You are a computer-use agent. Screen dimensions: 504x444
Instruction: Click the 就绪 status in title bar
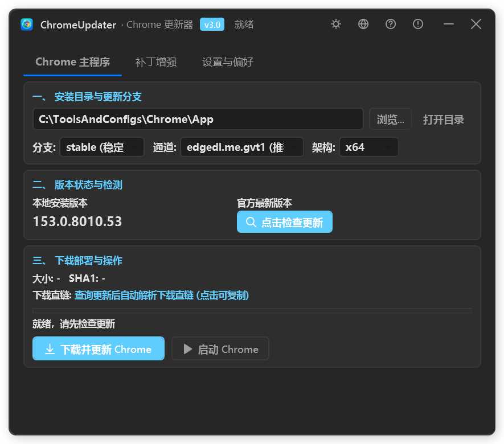click(x=244, y=24)
